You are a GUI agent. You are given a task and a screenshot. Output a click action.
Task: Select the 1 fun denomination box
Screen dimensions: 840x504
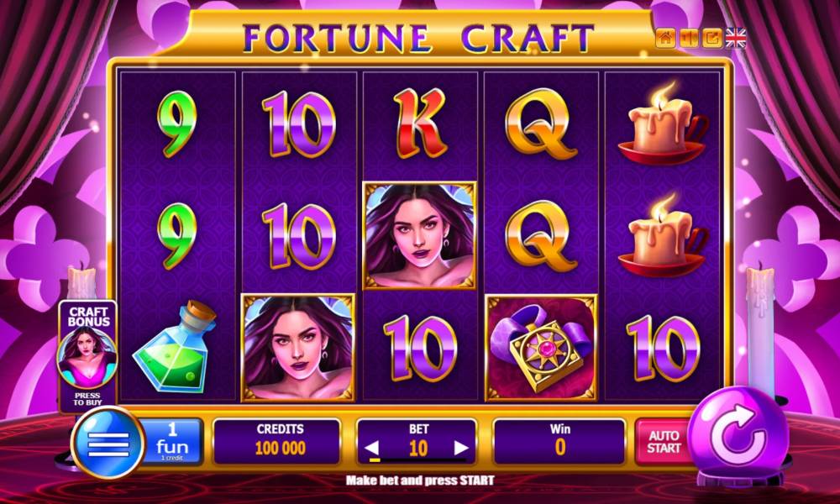[171, 442]
